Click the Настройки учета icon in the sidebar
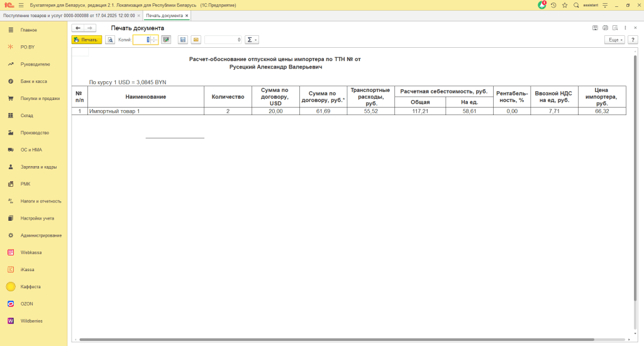 coord(11,219)
